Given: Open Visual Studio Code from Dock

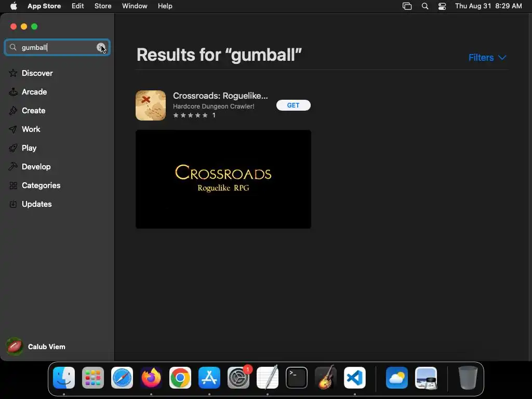Looking at the screenshot, I should click(355, 378).
